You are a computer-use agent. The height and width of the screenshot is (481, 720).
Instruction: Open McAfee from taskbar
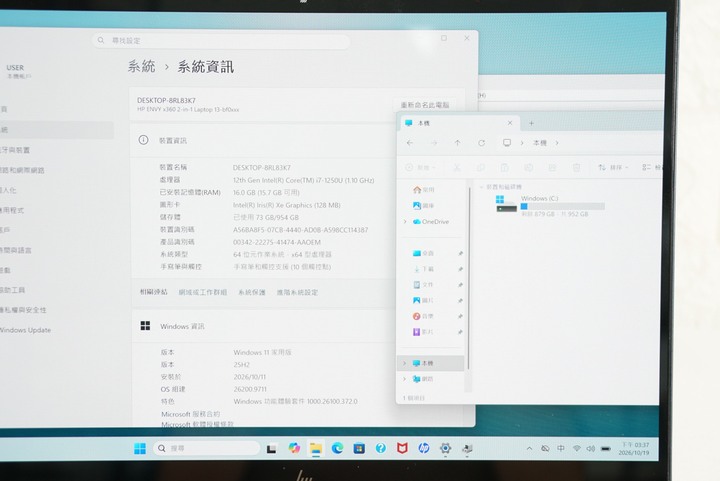(402, 448)
